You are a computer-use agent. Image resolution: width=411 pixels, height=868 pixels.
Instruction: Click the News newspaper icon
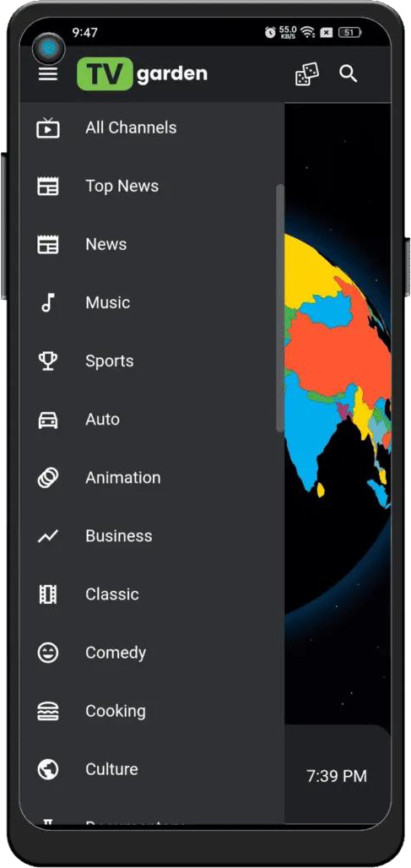(48, 244)
